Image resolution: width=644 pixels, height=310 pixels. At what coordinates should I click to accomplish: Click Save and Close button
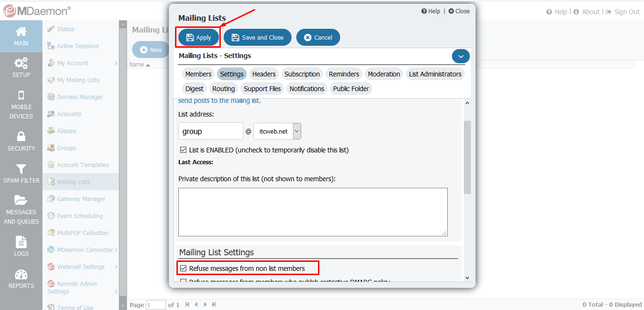pos(258,37)
